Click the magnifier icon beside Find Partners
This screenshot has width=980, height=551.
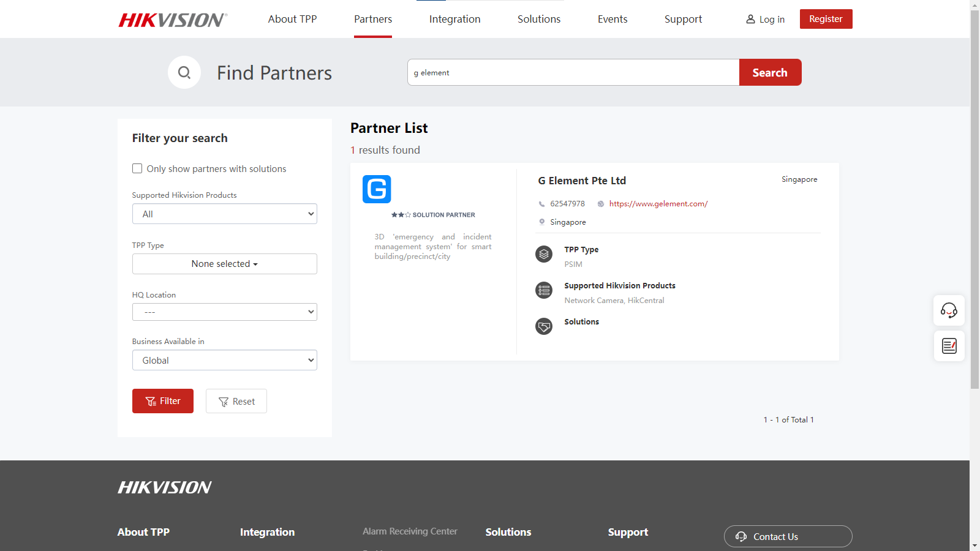click(184, 72)
